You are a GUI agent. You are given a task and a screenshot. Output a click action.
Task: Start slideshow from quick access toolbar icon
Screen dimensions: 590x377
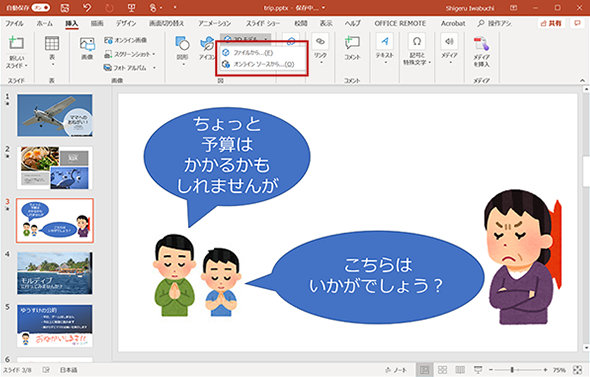coord(131,8)
